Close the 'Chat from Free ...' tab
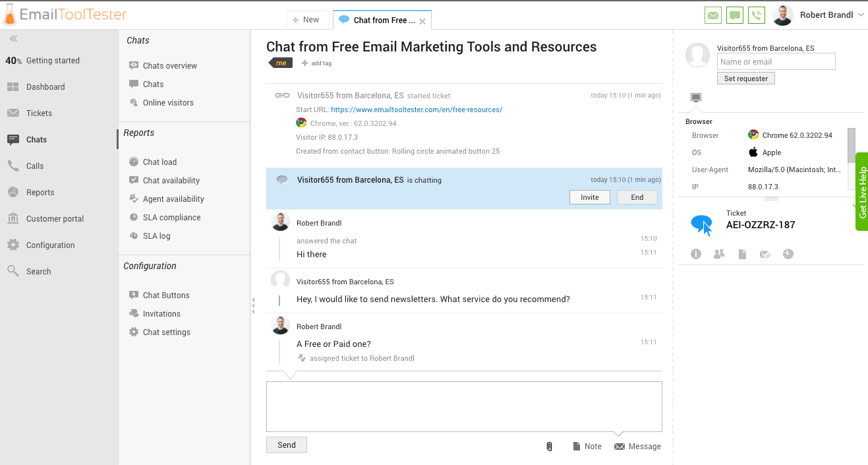 (422, 21)
